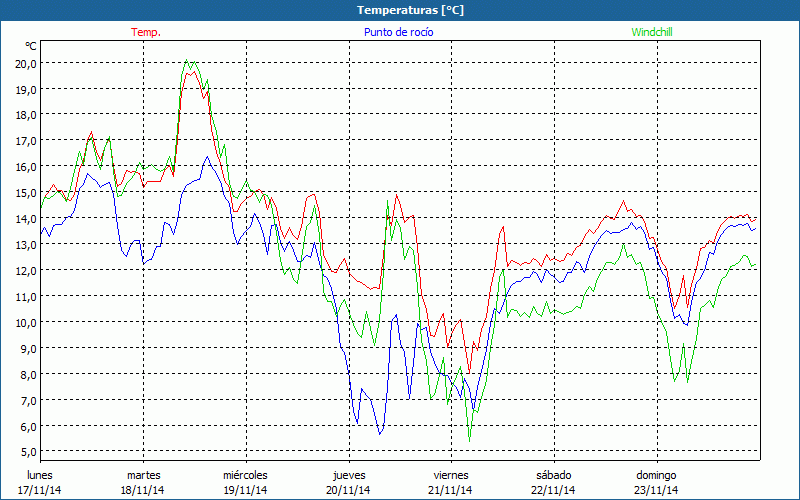Screen dimensions: 800x500
Task: Select the blue "Punto de rocío" legend label
Action: [x=398, y=32]
